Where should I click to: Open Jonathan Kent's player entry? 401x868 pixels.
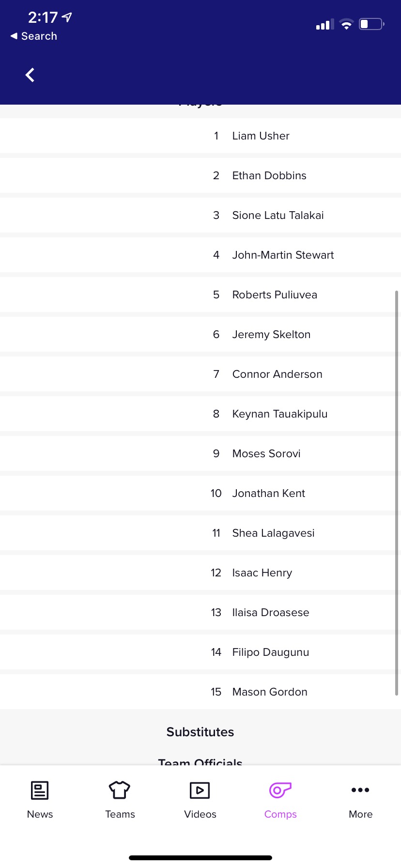pyautogui.click(x=269, y=494)
